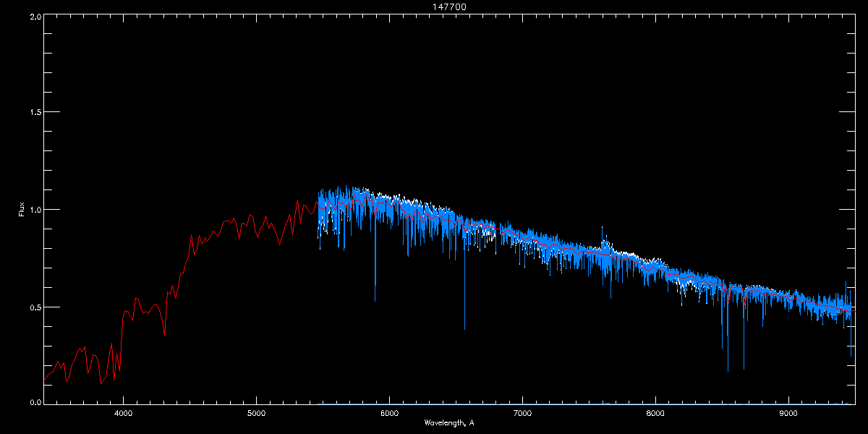868x434 pixels.
Task: Click the y-axis tick label 2.0
Action: coord(35,15)
